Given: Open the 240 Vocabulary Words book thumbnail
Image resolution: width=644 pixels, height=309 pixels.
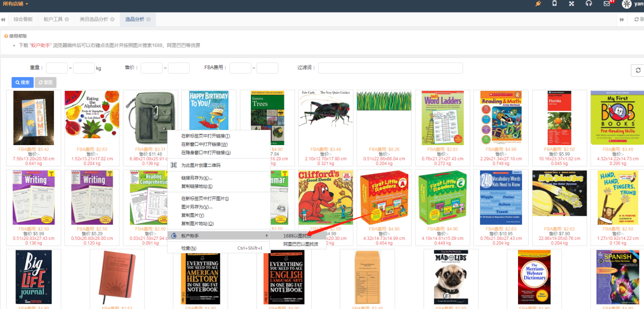Looking at the screenshot, I should coord(501,197).
